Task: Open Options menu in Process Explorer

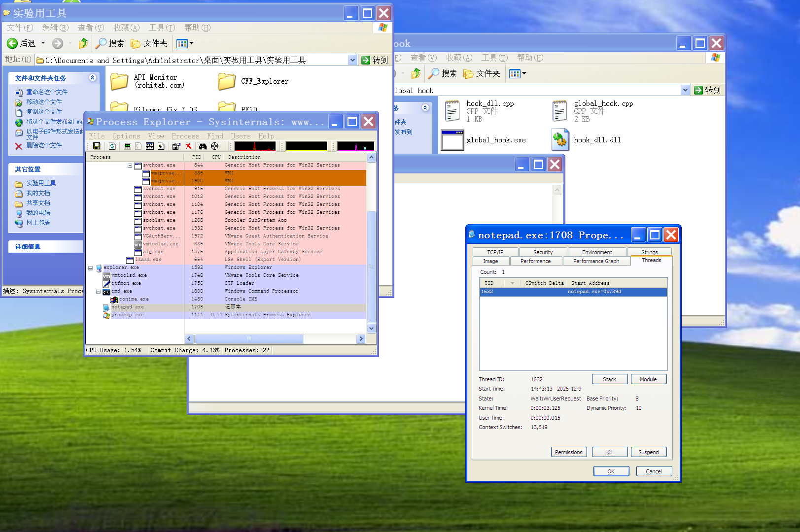Action: [126, 136]
